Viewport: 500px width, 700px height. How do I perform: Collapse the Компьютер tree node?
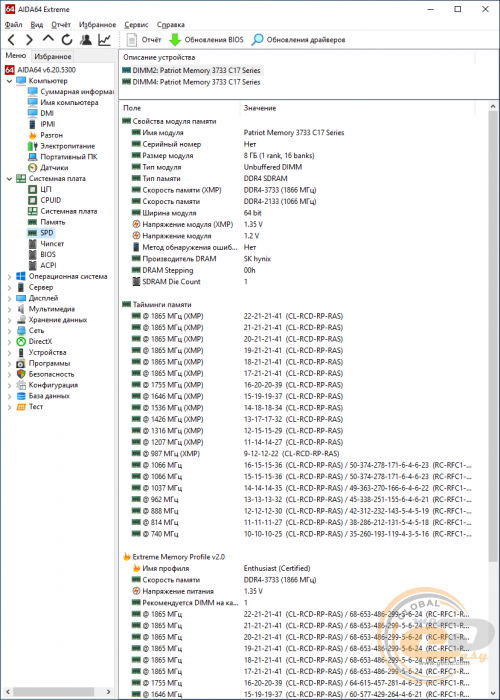[9, 81]
